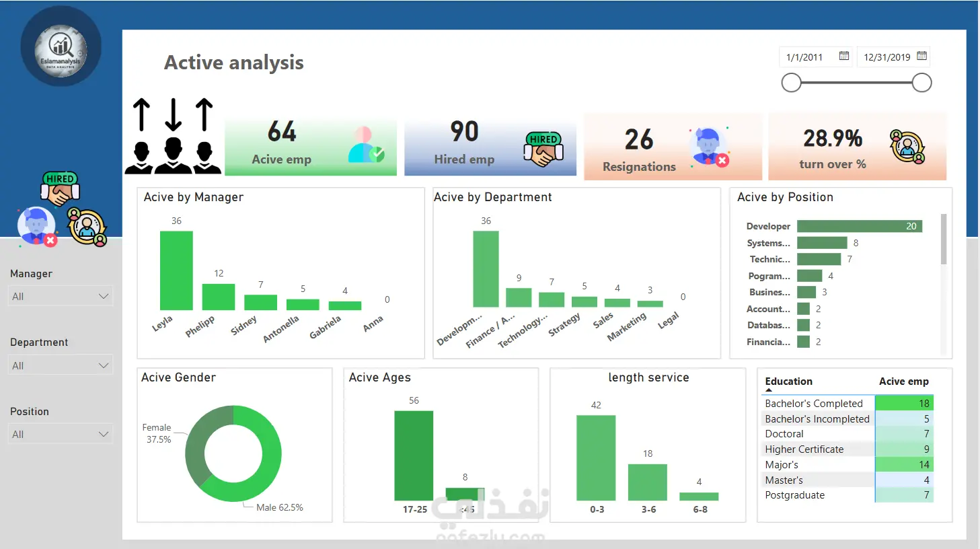Select the Technic position bar with value 7

click(x=819, y=259)
